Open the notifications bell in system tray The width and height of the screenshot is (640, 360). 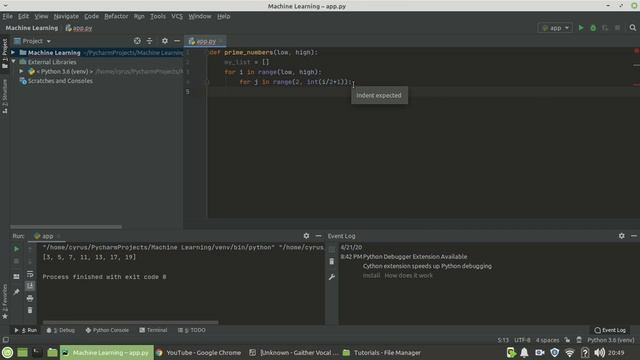pos(524,353)
